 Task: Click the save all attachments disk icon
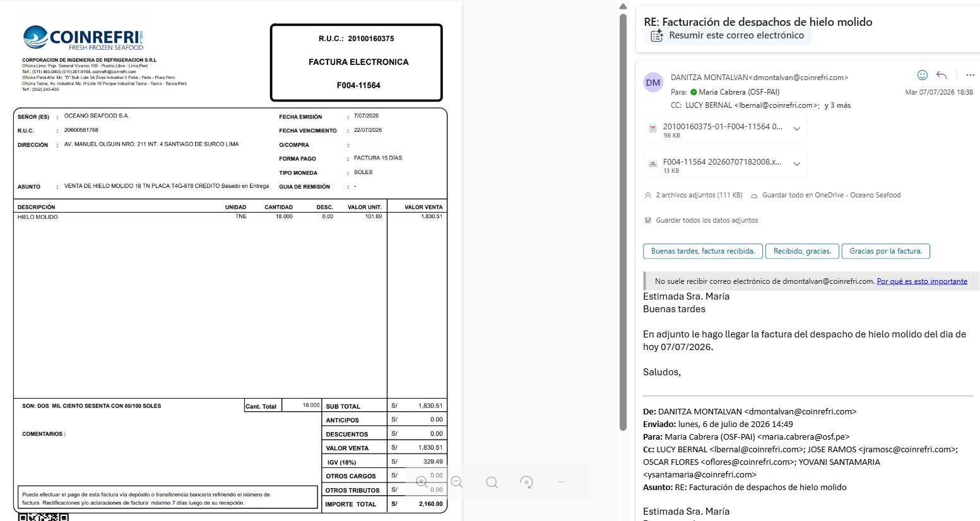[x=647, y=221]
